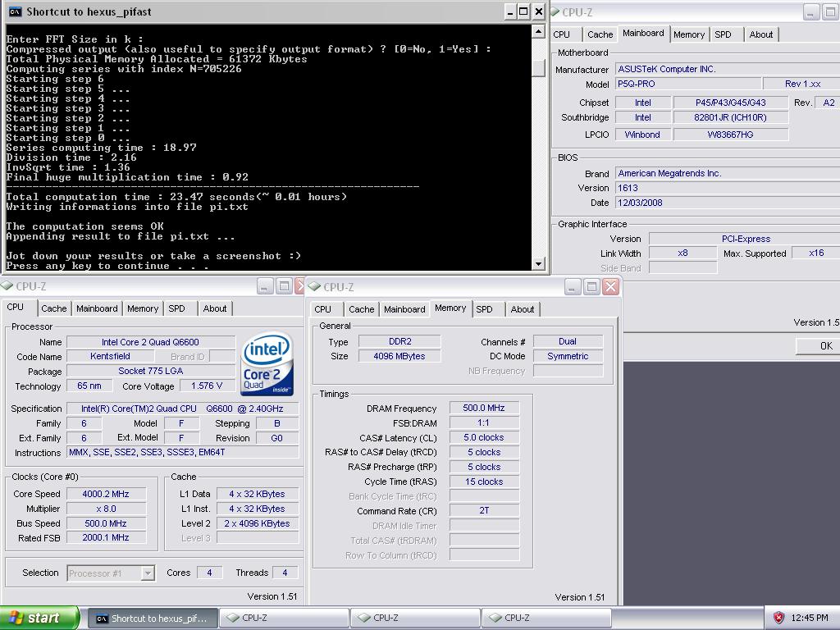The width and height of the screenshot is (840, 630).
Task: Click the CPU-Z logo icon in Memory window title bar
Action: [314, 286]
